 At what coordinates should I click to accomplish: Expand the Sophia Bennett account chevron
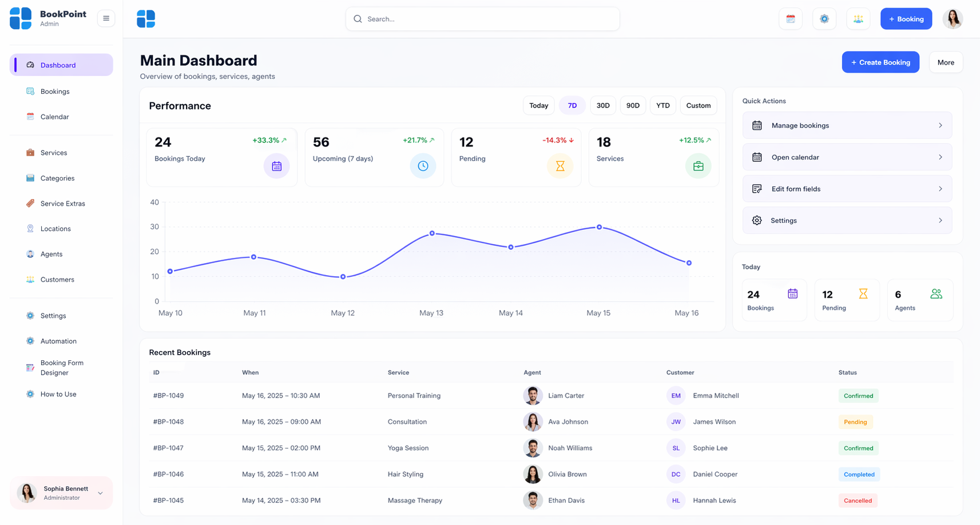coord(101,493)
